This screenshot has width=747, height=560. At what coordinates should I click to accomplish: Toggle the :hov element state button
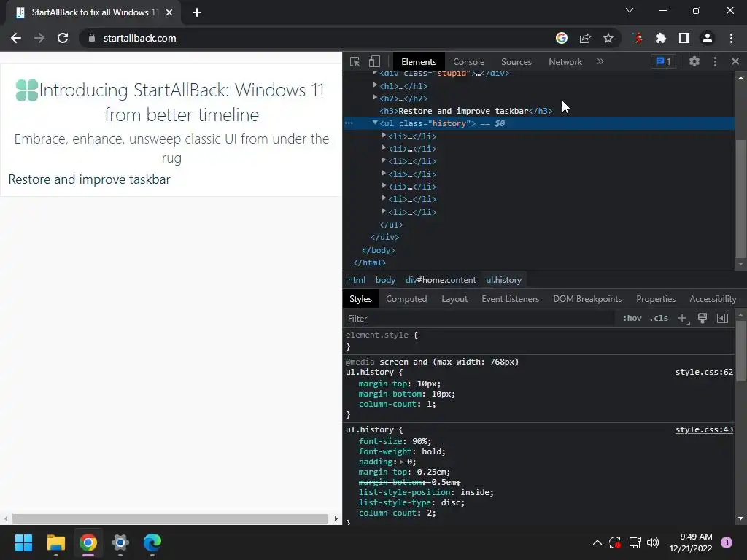tap(632, 318)
